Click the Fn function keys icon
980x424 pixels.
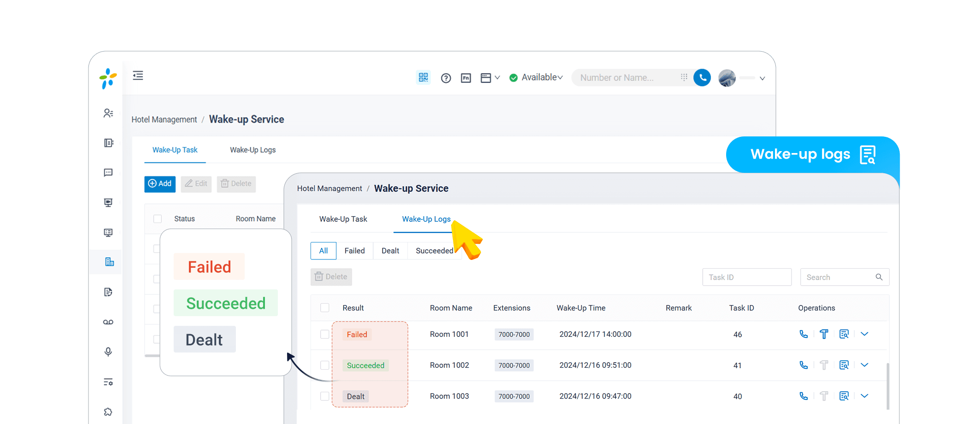point(466,78)
